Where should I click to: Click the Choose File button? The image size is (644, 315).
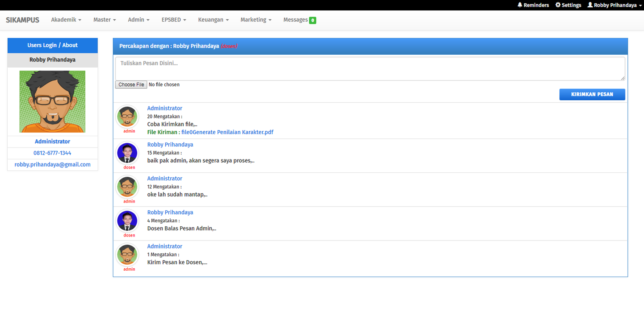point(131,85)
